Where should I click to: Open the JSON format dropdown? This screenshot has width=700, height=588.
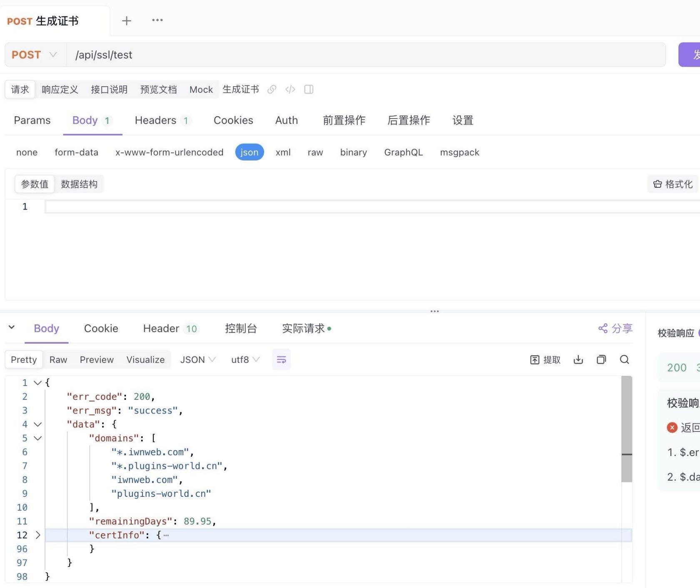tap(198, 360)
